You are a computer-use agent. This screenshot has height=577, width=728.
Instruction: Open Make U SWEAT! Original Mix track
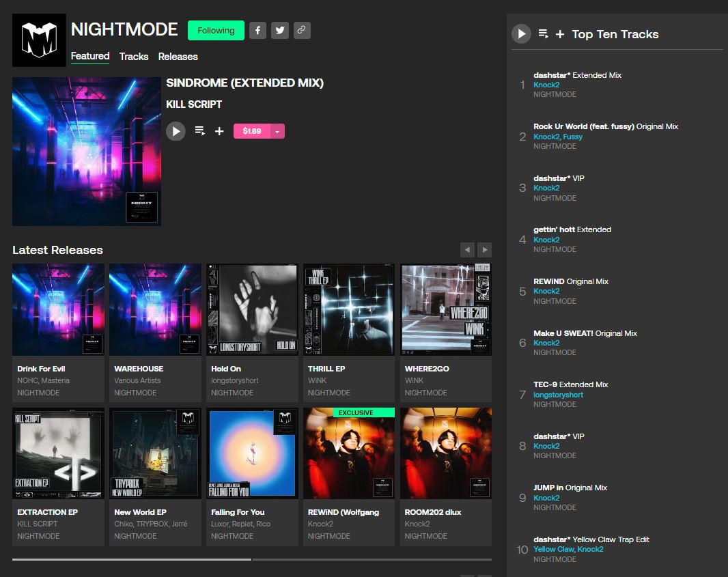585,333
